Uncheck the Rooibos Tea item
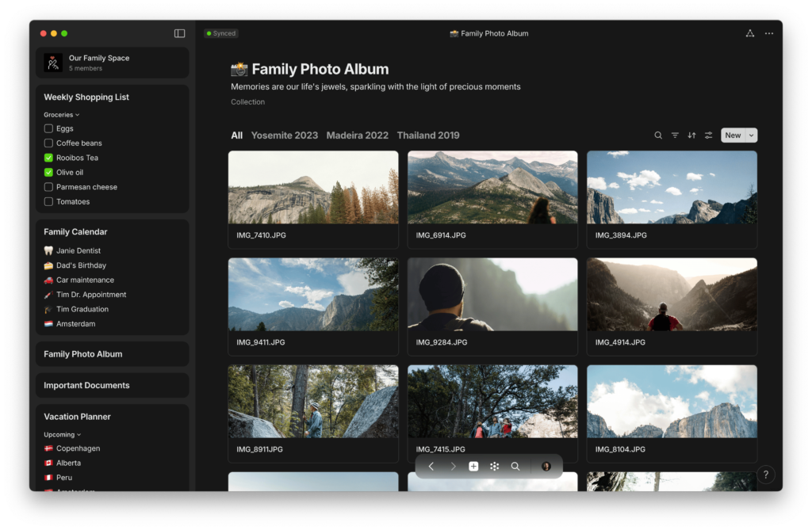Screen dimensions: 812x530 48,158
